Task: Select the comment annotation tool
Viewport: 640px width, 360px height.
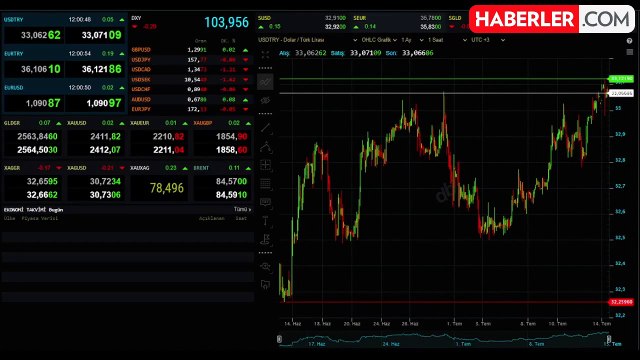Action: click(x=265, y=202)
